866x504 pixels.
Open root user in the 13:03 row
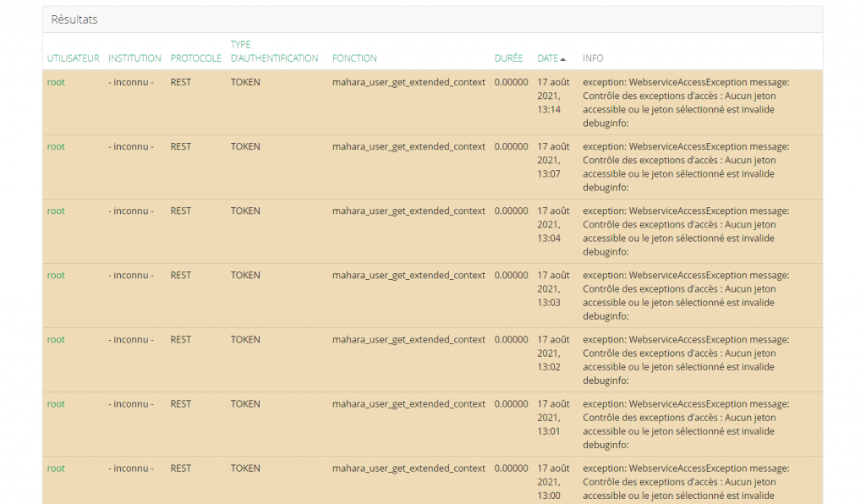click(56, 276)
